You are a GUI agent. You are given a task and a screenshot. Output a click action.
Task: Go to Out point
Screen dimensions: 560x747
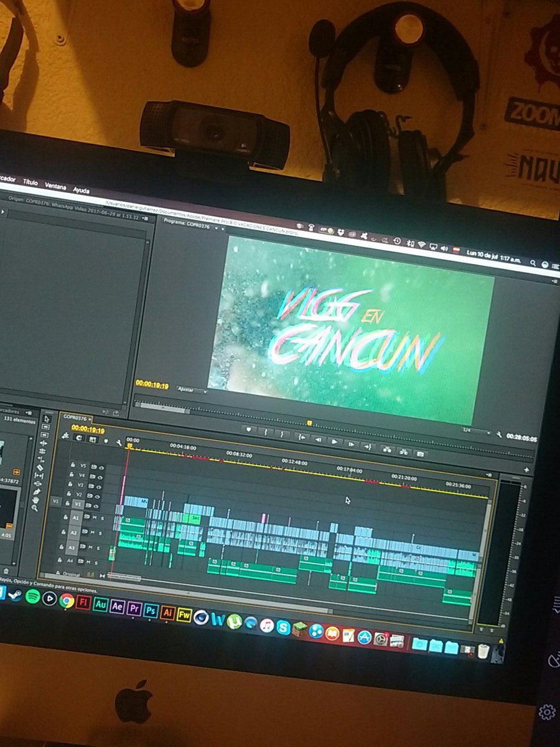[368, 446]
